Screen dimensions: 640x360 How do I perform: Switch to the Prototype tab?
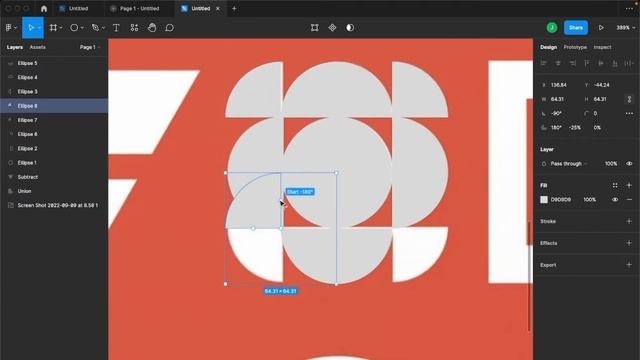click(x=575, y=47)
